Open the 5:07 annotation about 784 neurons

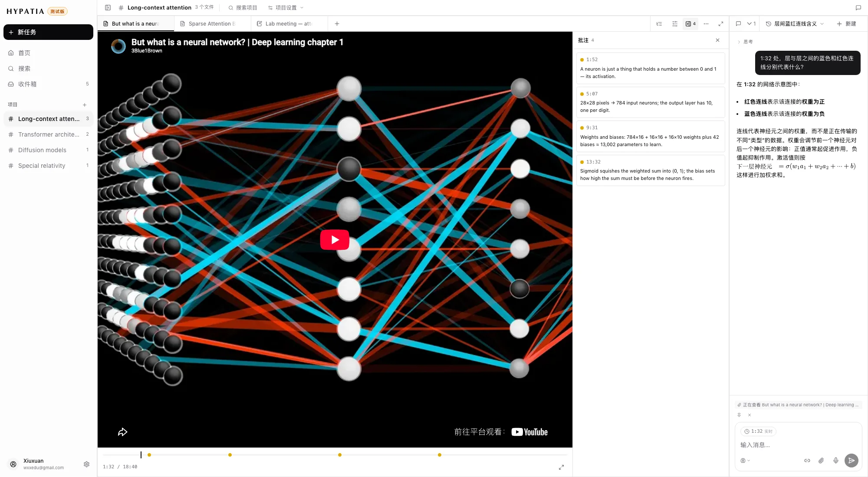651,102
